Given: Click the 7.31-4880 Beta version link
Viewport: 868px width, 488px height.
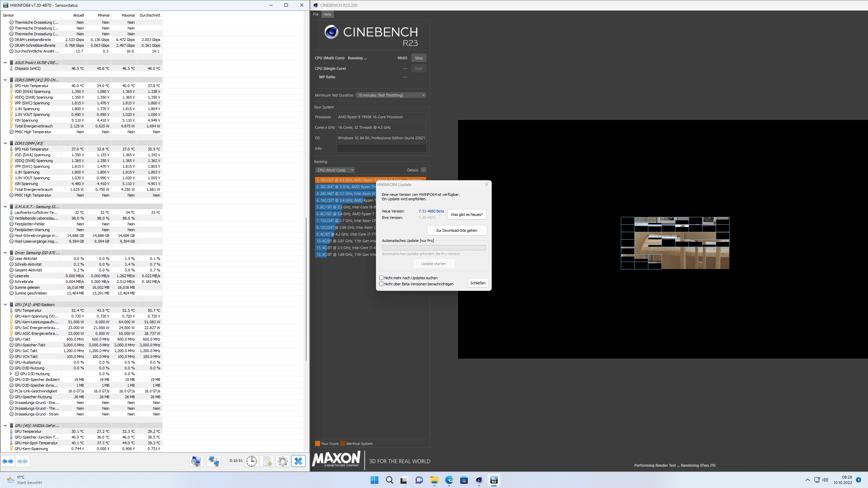Looking at the screenshot, I should [431, 211].
